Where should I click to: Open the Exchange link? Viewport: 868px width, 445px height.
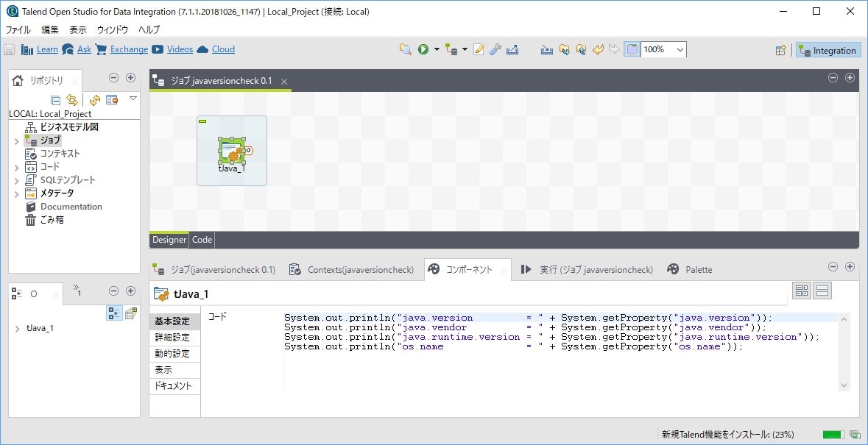click(x=129, y=49)
